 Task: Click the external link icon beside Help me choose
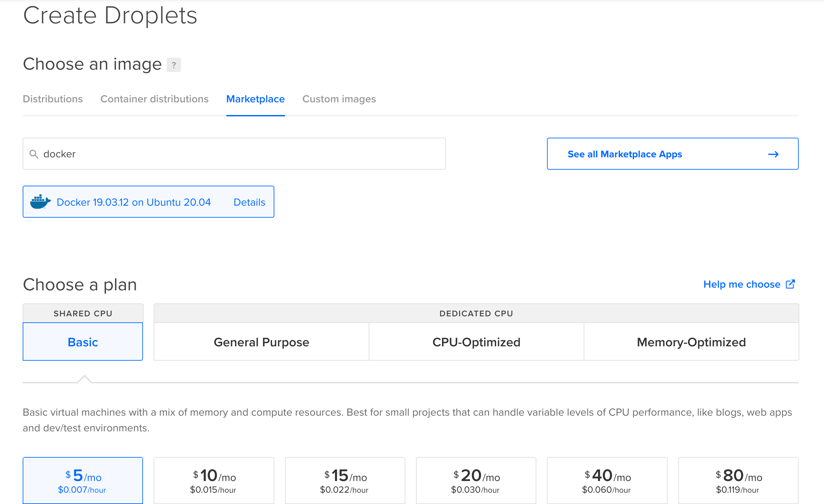pos(791,284)
